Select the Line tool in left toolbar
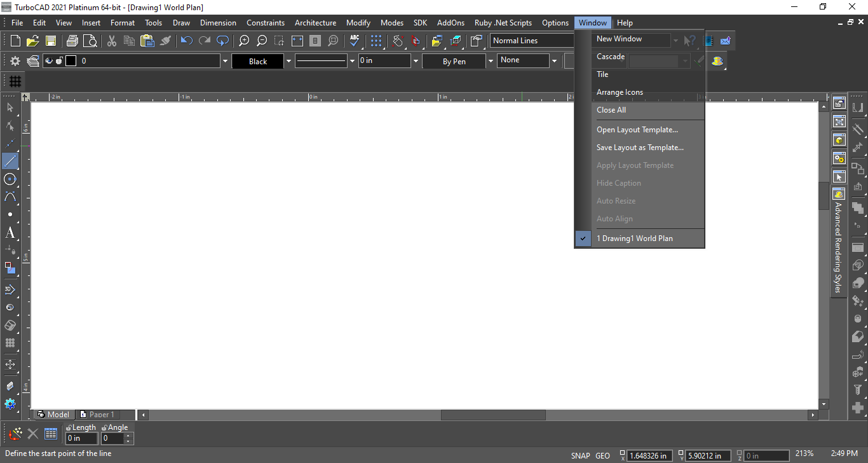This screenshot has width=868, height=463. (x=10, y=161)
